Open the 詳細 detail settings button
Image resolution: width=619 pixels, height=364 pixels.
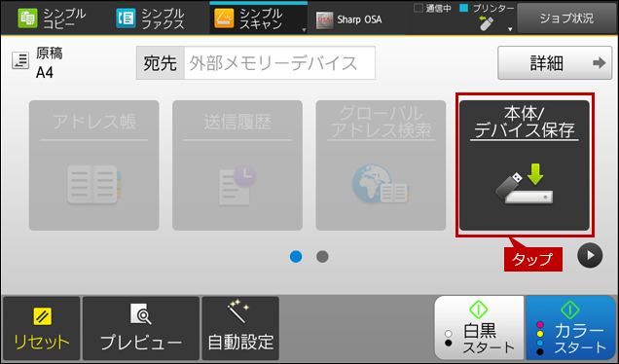555,62
